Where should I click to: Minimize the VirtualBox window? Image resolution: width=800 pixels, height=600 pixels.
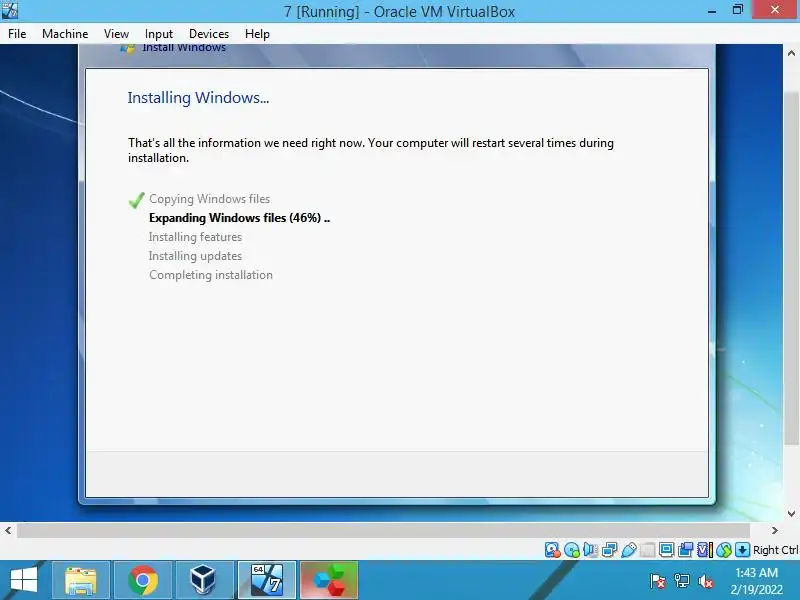click(712, 10)
